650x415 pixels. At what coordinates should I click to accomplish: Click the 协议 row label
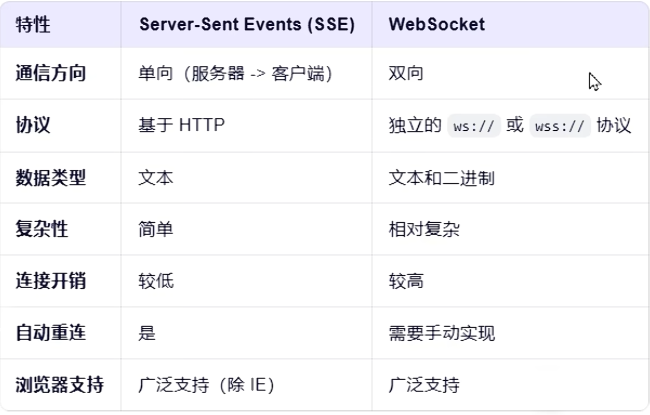coord(33,125)
